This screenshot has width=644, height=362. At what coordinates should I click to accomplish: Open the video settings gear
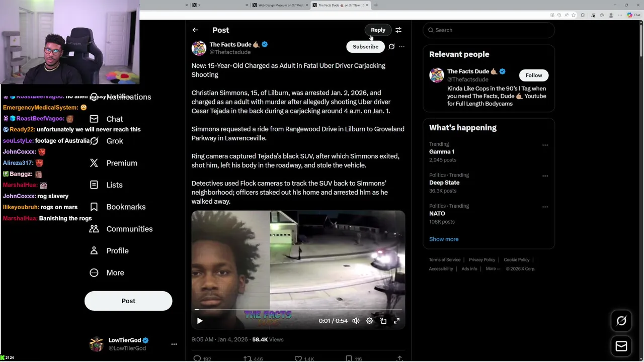pos(369,321)
